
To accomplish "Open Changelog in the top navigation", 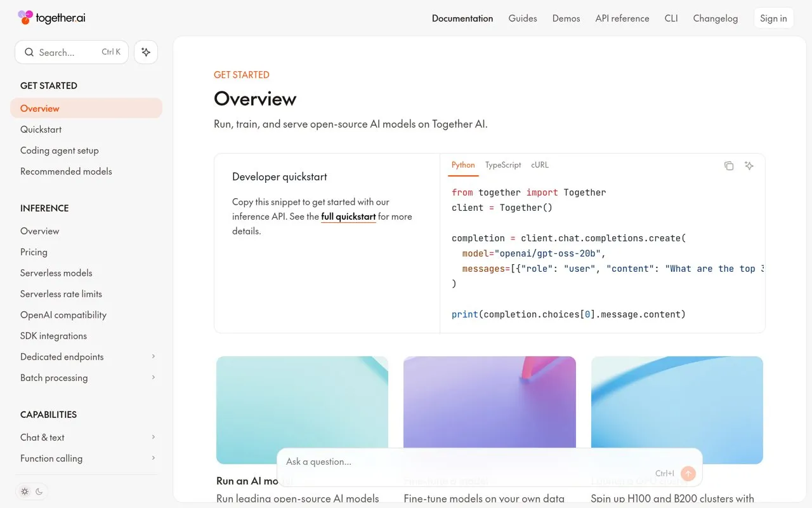I will (716, 18).
